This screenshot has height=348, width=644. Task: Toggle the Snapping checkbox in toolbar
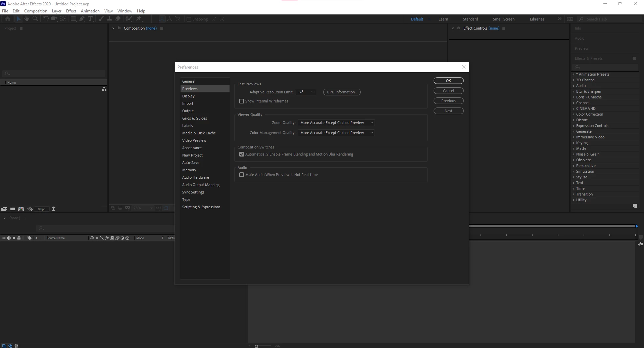pyautogui.click(x=189, y=19)
